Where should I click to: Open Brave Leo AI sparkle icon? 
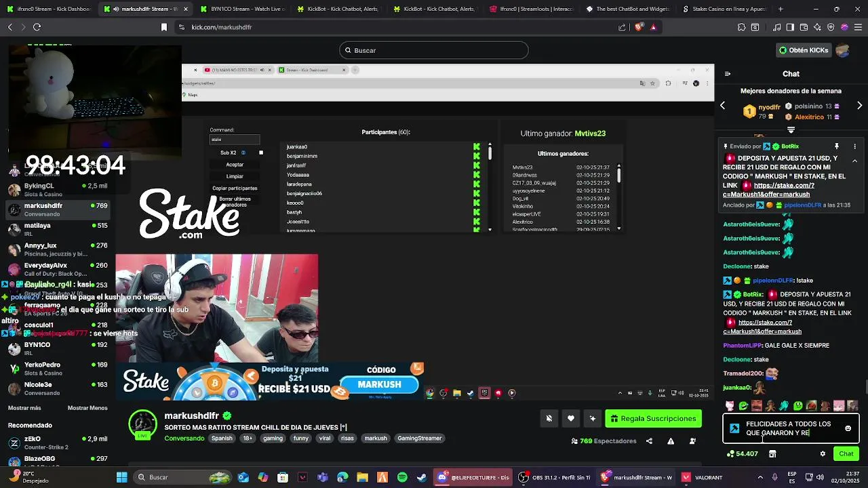pos(818,27)
